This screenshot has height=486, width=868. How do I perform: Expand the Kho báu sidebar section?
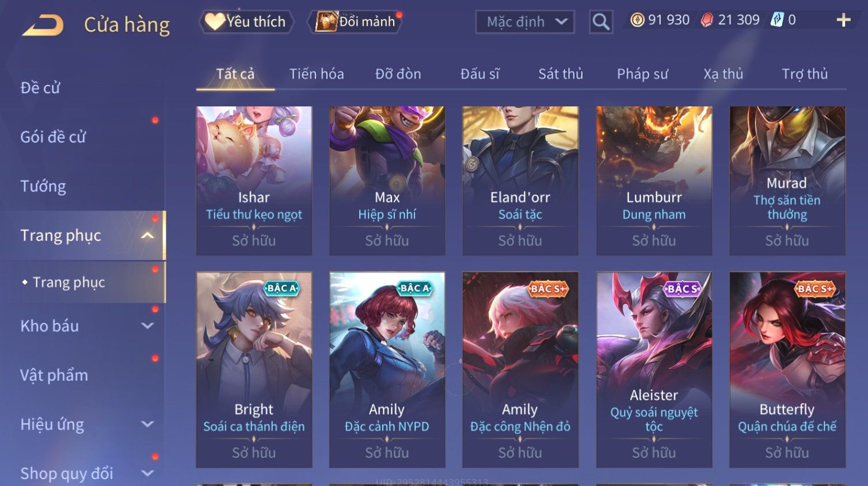pos(147,326)
